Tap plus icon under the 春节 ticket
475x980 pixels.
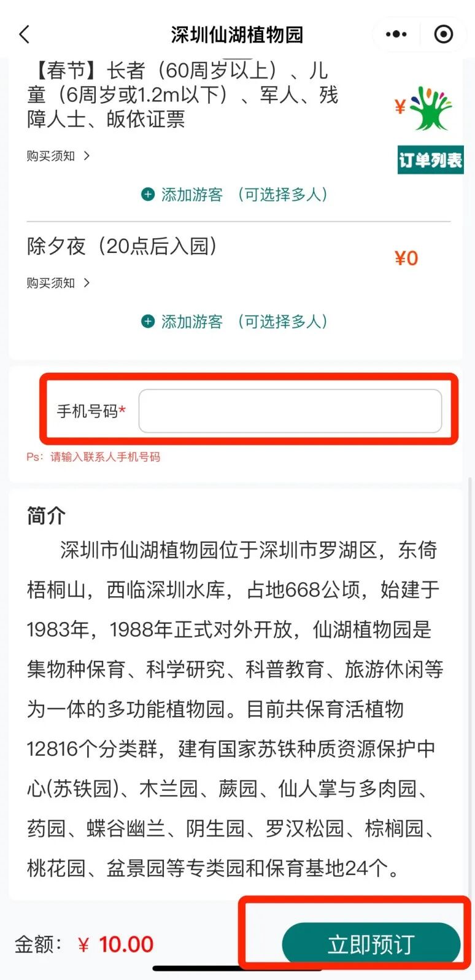point(148,195)
